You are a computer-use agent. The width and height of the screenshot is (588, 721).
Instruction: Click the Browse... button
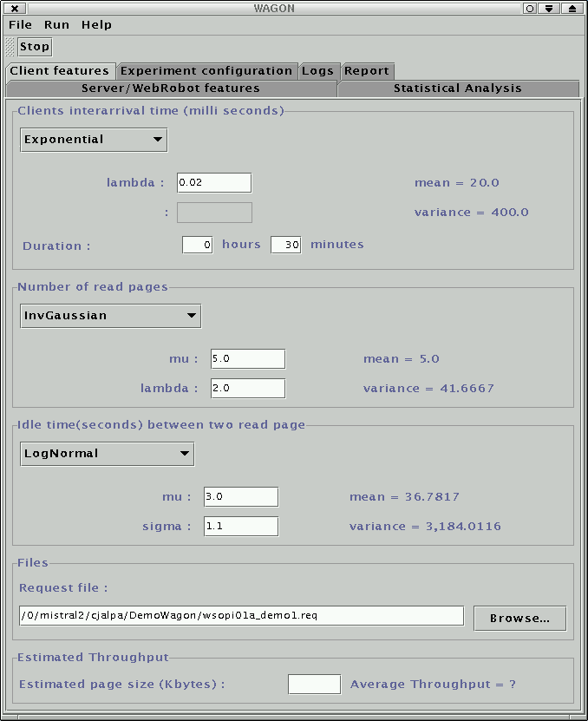(519, 619)
